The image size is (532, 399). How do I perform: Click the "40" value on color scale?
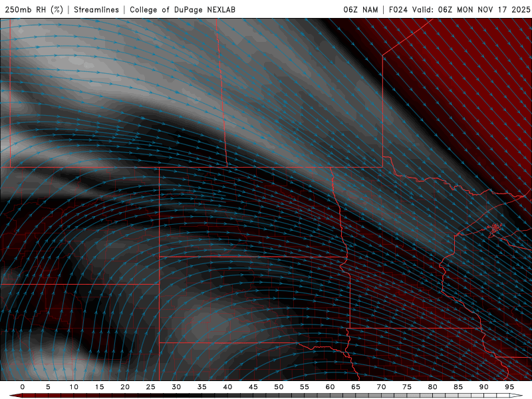point(227,387)
